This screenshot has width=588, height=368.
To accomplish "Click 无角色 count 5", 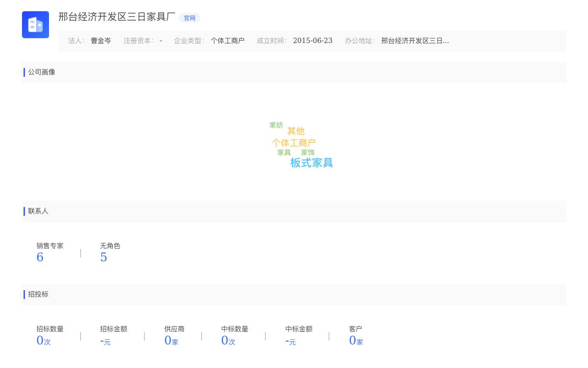I will 103,257.
